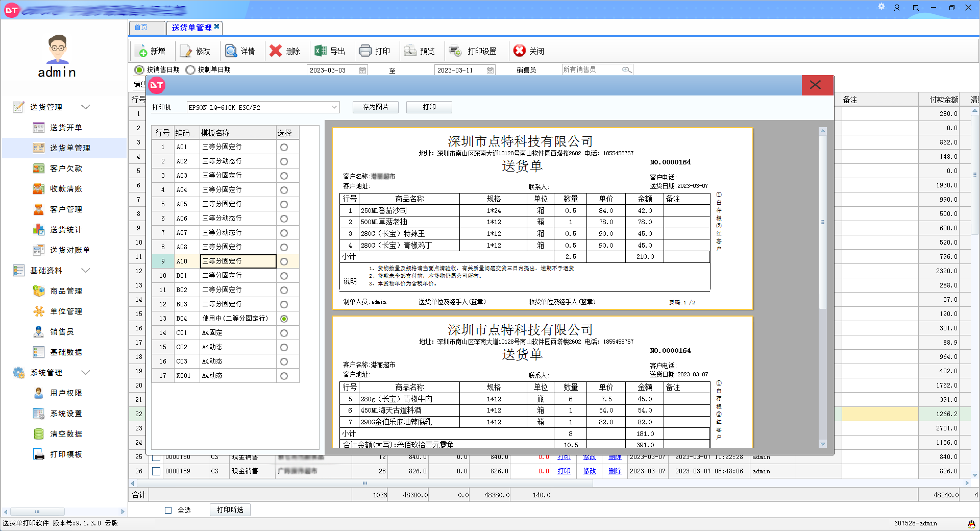Viewport: 980px width, 531px height.
Task: Open 详情 details from toolbar
Action: [231, 51]
